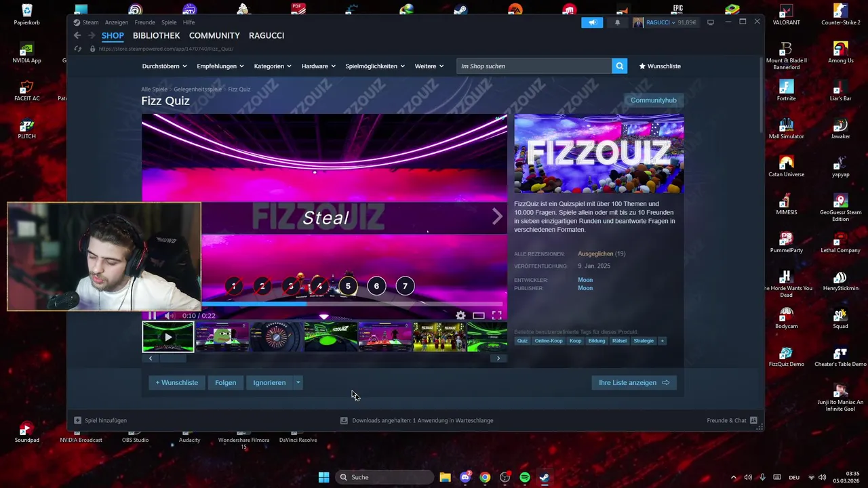This screenshot has height=488, width=868.
Task: Open the Hilfe menu
Action: tap(189, 22)
